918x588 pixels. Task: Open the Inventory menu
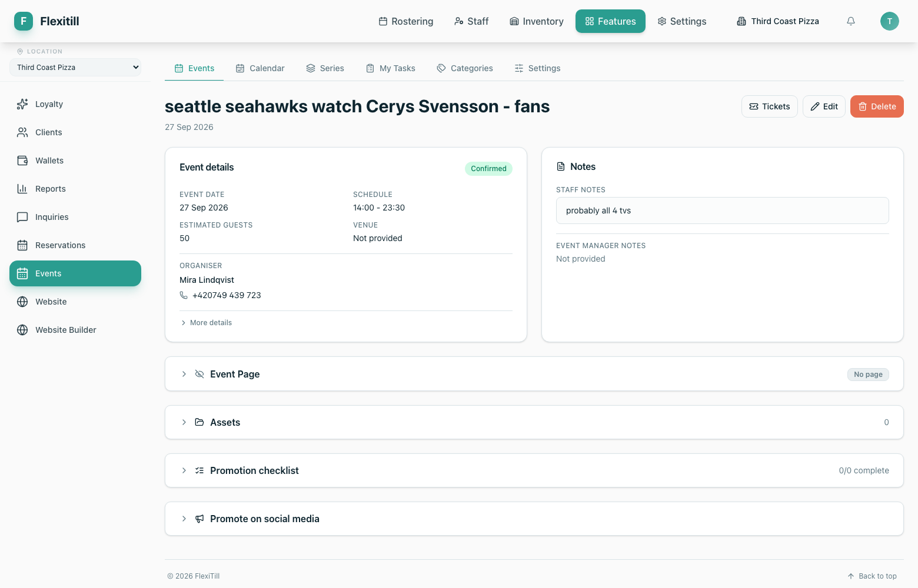click(537, 21)
